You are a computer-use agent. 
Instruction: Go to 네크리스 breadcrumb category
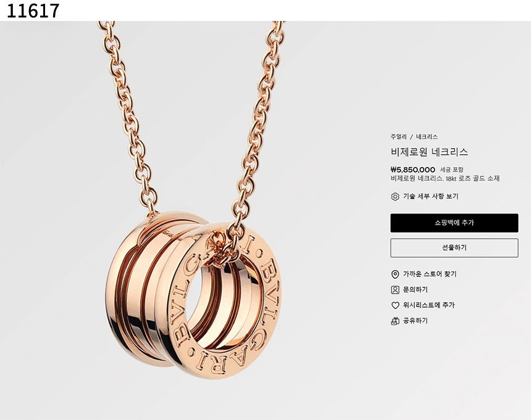[x=427, y=137]
